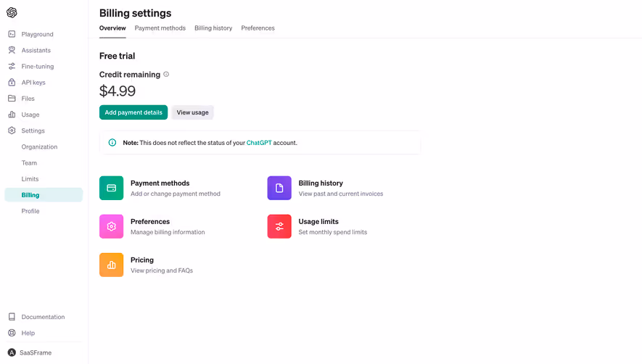This screenshot has width=642, height=364.
Task: Switch to the Overview tab
Action: (112, 28)
